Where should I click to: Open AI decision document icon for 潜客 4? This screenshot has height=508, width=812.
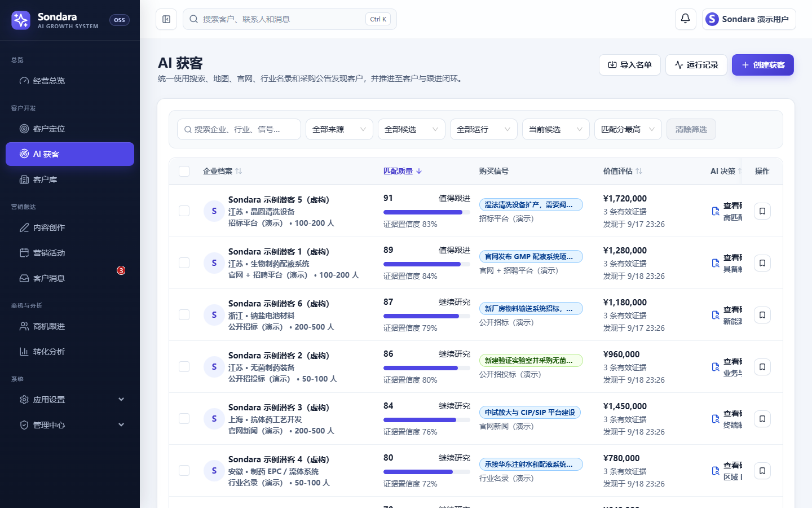coord(716,471)
